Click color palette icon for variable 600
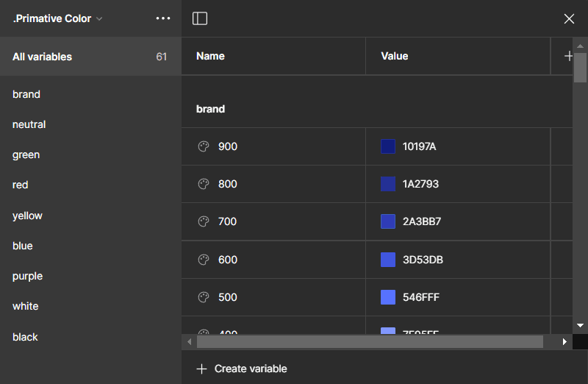 204,260
